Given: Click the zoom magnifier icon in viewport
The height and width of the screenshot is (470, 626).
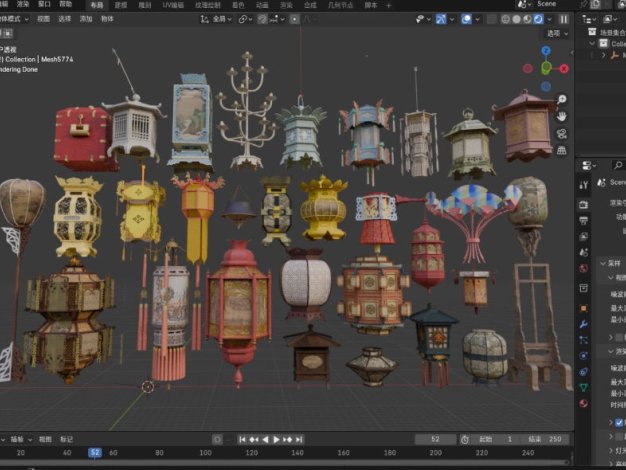Looking at the screenshot, I should tap(562, 99).
